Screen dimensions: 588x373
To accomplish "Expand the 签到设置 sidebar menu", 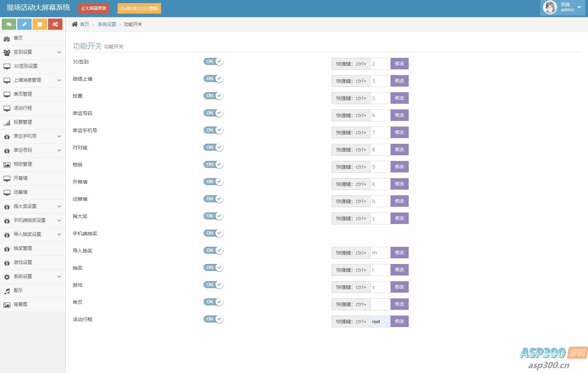I will pyautogui.click(x=32, y=52).
